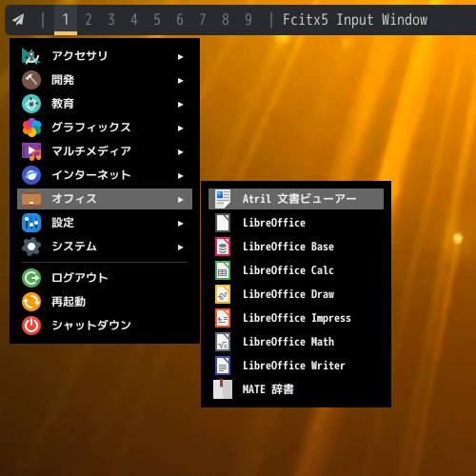
Task: Expand the システム submenu arrow
Action: tap(180, 248)
